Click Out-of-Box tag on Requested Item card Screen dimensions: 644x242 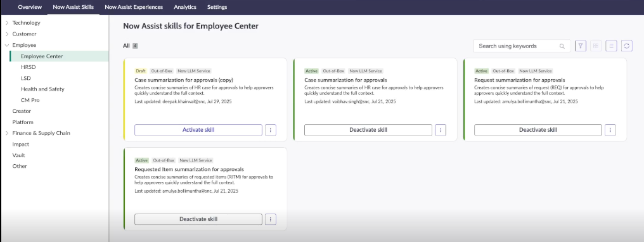(164, 160)
